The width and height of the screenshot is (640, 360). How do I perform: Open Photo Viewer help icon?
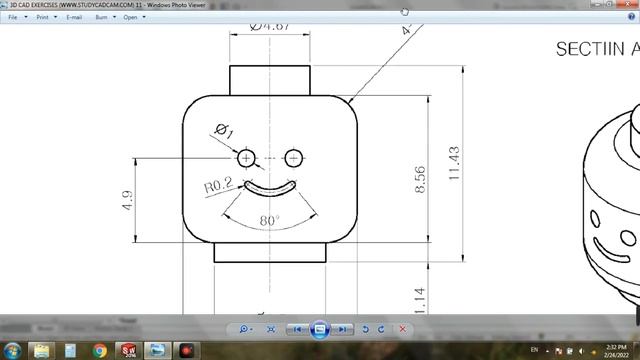[x=631, y=17]
